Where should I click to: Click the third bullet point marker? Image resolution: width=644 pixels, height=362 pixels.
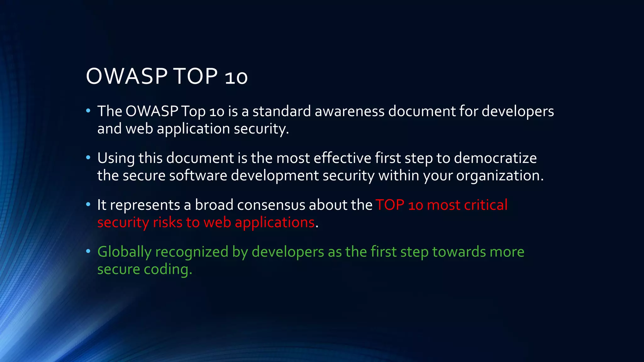tap(88, 205)
